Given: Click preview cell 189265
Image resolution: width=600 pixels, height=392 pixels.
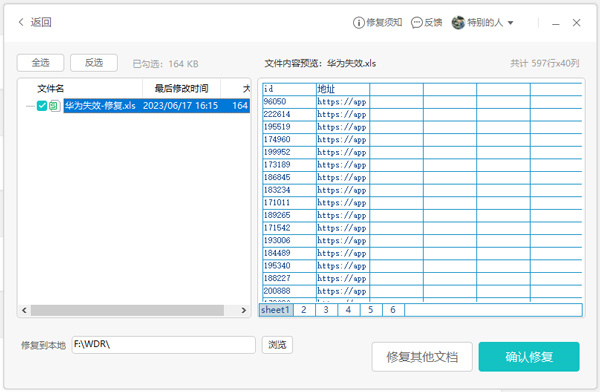Looking at the screenshot, I should 289,215.
